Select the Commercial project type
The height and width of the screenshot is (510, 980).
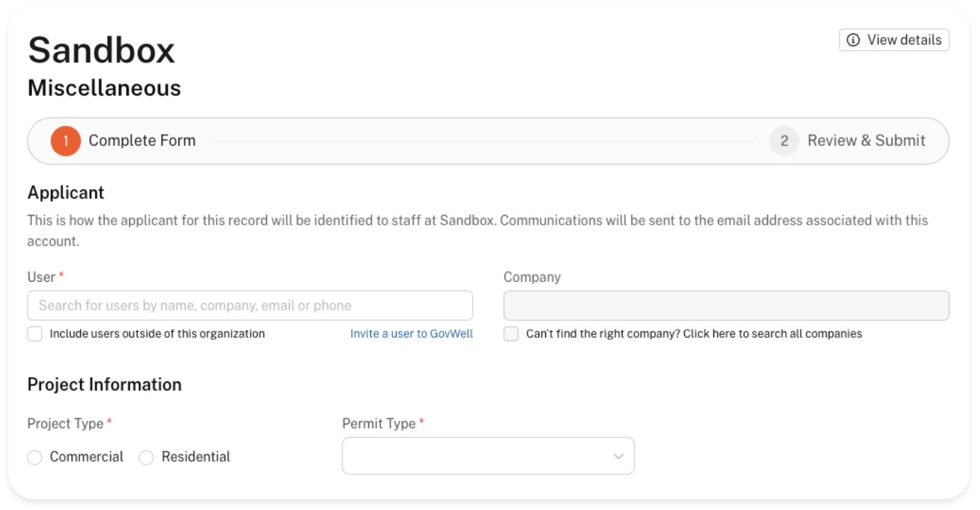pyautogui.click(x=35, y=457)
